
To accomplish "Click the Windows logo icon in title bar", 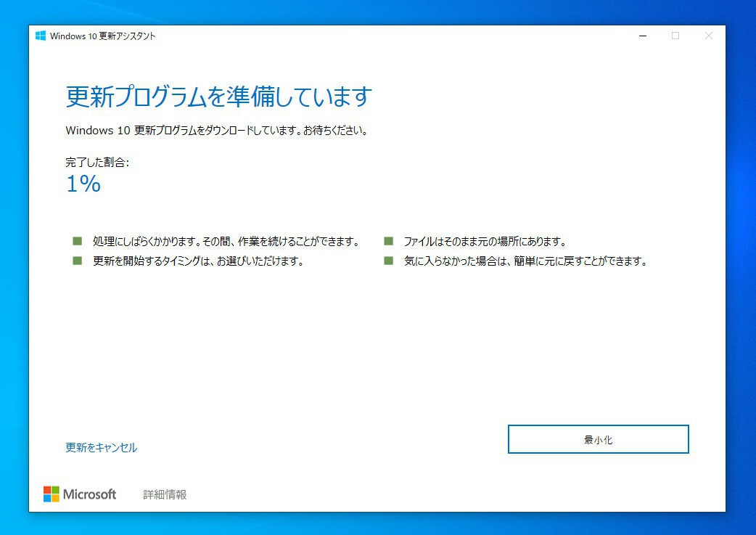I will 41,36.
